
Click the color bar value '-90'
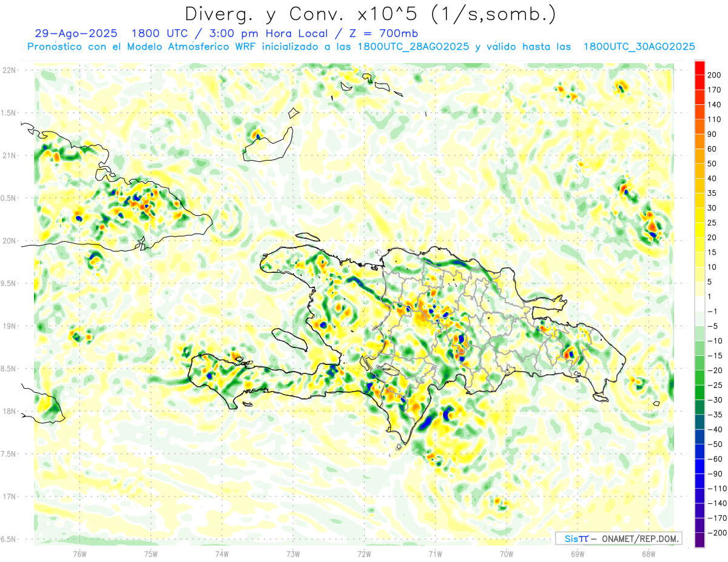click(x=715, y=473)
